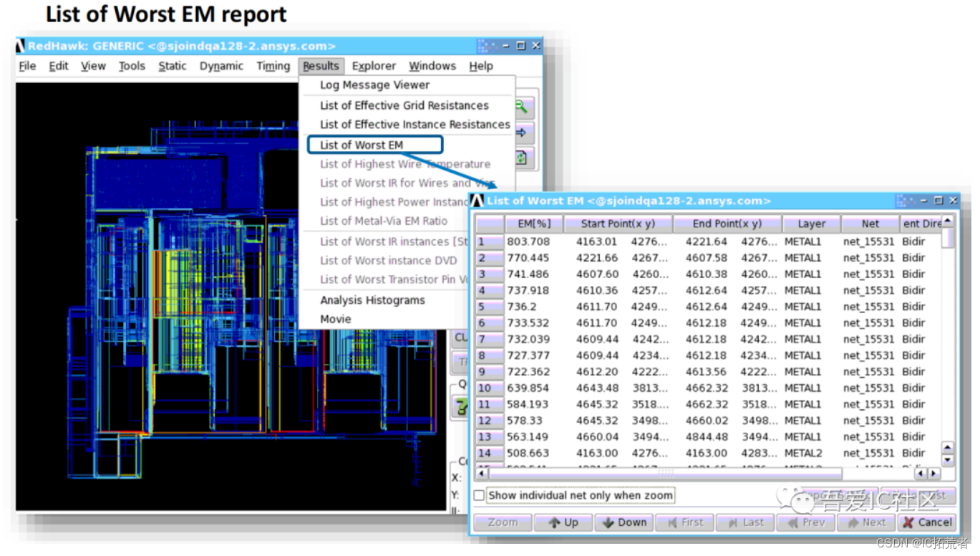Screen dimensions: 980x556
Task: Click the Up button
Action: click(x=563, y=522)
